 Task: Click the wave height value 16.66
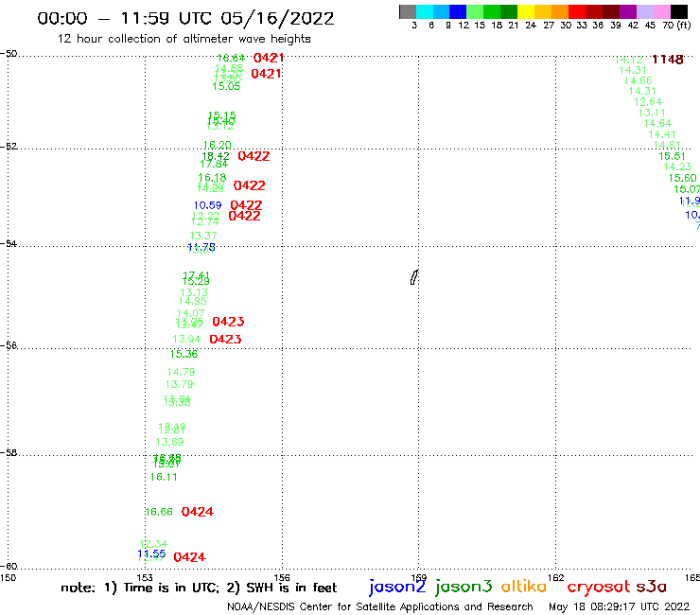tap(159, 512)
